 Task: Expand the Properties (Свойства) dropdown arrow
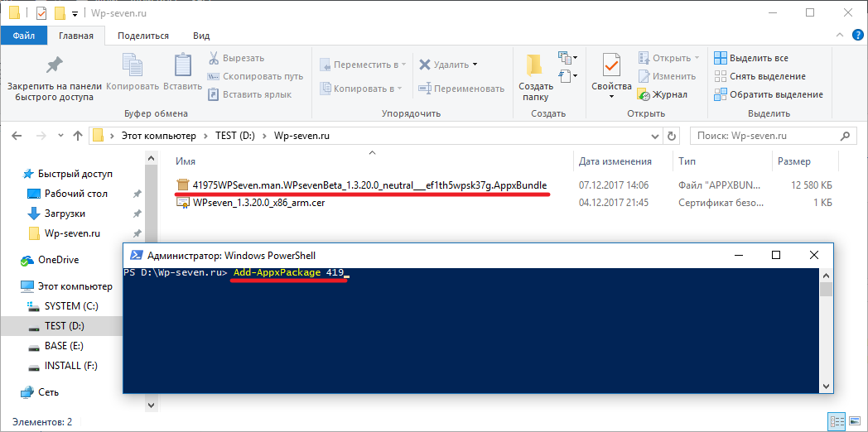612,98
